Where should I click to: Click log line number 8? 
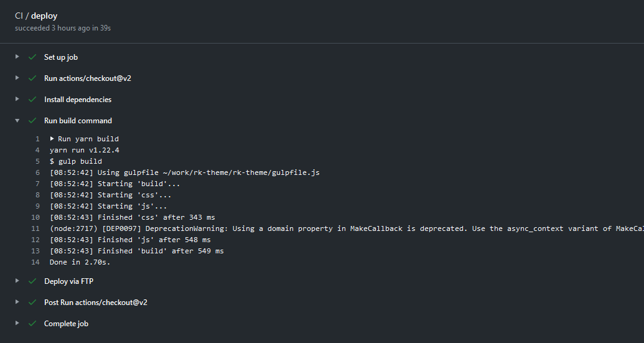(x=37, y=195)
